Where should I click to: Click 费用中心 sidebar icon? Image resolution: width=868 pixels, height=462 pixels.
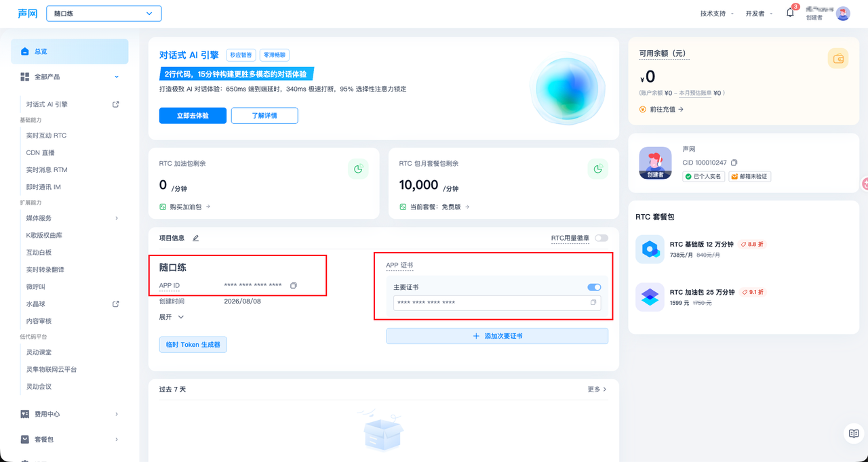click(25, 414)
